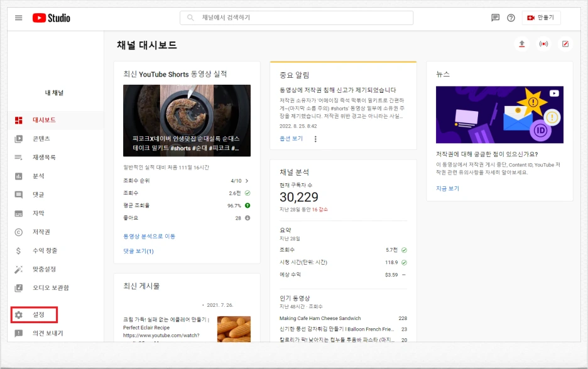The width and height of the screenshot is (588, 369).
Task: Select 댓글 in the sidebar
Action: click(x=55, y=195)
